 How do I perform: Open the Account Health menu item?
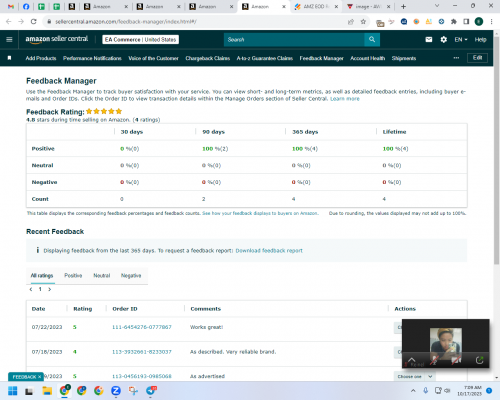coord(367,58)
